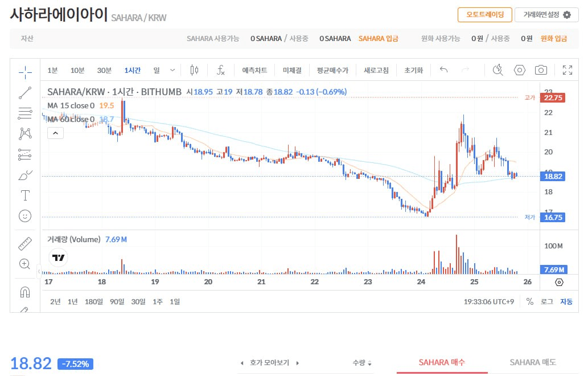Toggle 로그 logarithmic scale

coord(547,301)
